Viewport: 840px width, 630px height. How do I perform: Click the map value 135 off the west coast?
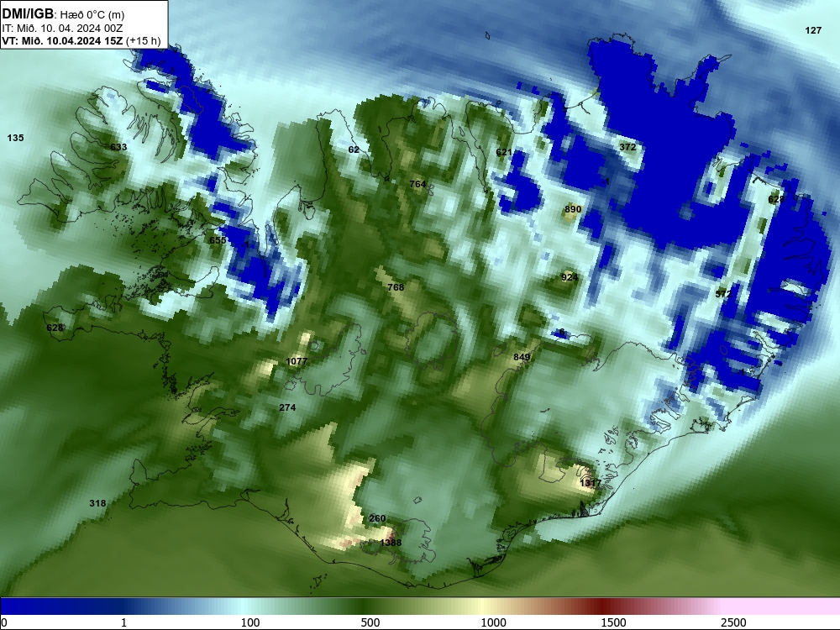tap(15, 138)
